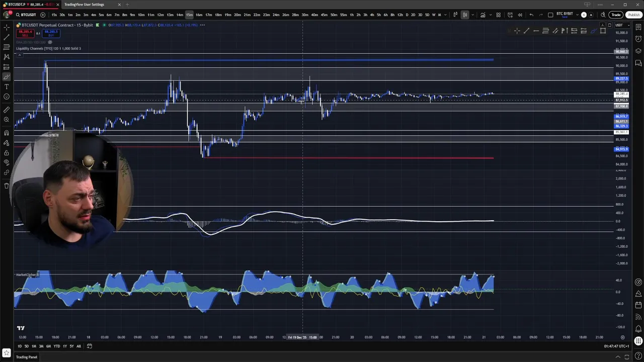Click the undo arrow

tap(531, 15)
